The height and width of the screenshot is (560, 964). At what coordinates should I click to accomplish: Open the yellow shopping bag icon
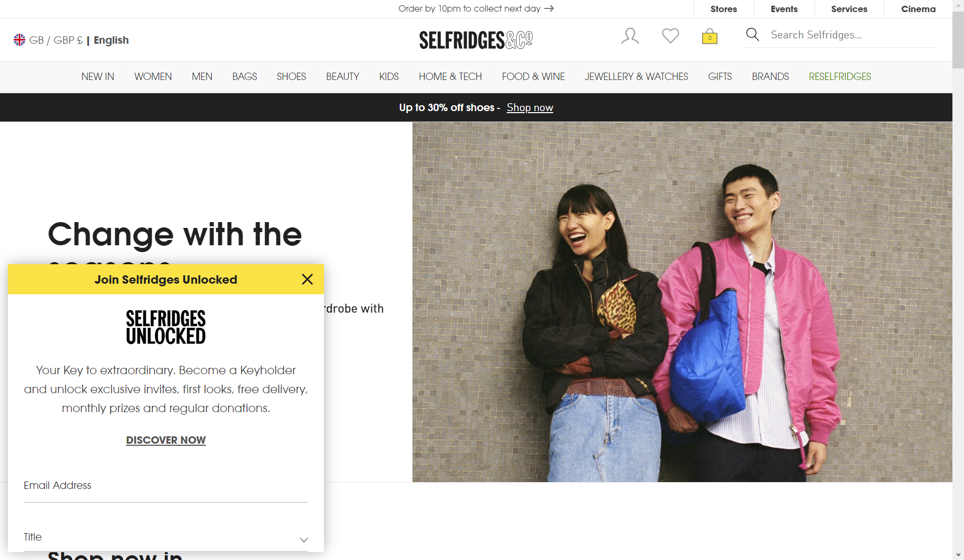pyautogui.click(x=710, y=36)
